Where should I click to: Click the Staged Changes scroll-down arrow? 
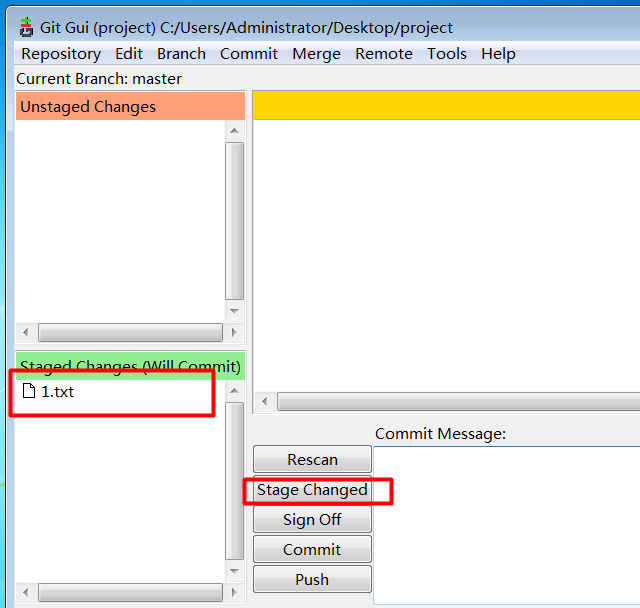234,571
